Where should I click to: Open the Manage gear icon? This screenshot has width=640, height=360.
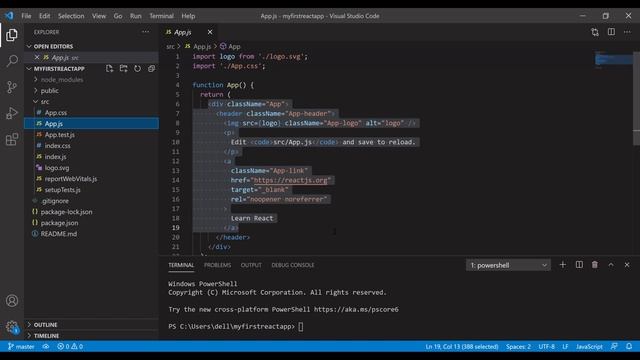(12, 327)
